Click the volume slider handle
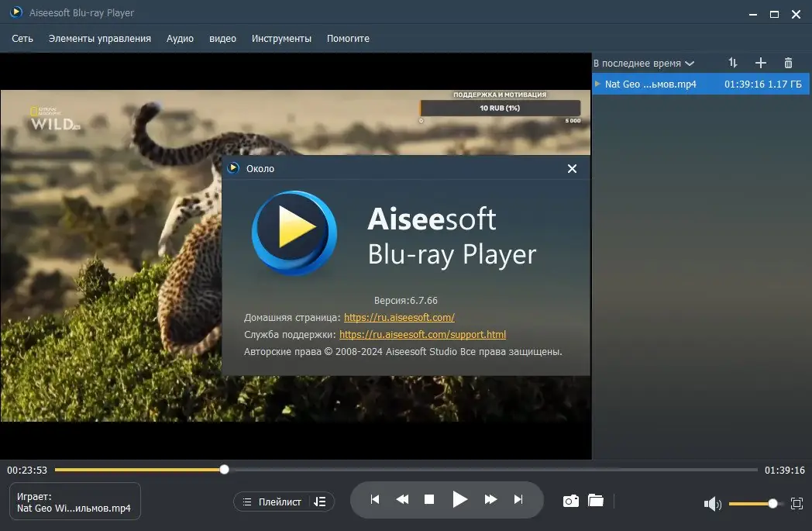 point(772,503)
